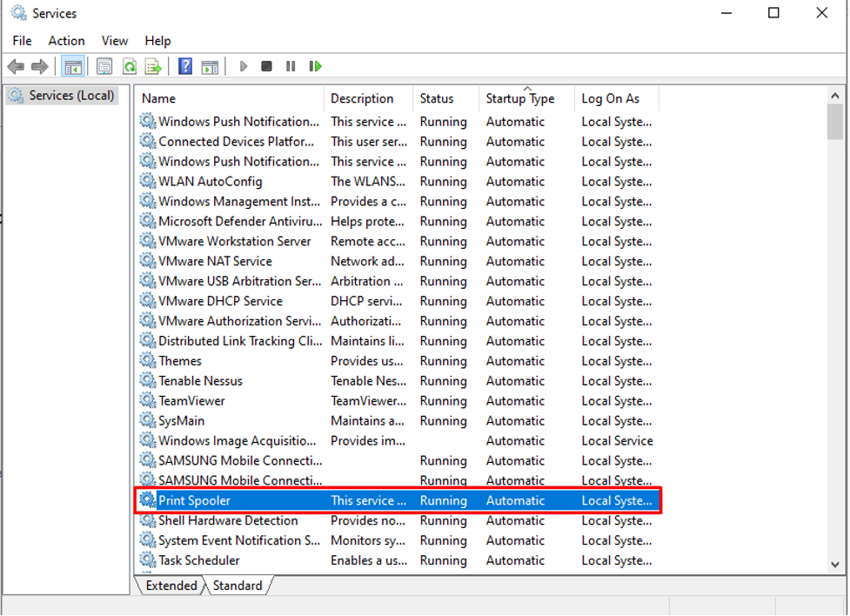The width and height of the screenshot is (850, 616).
Task: Switch to the Extended tab
Action: point(171,586)
